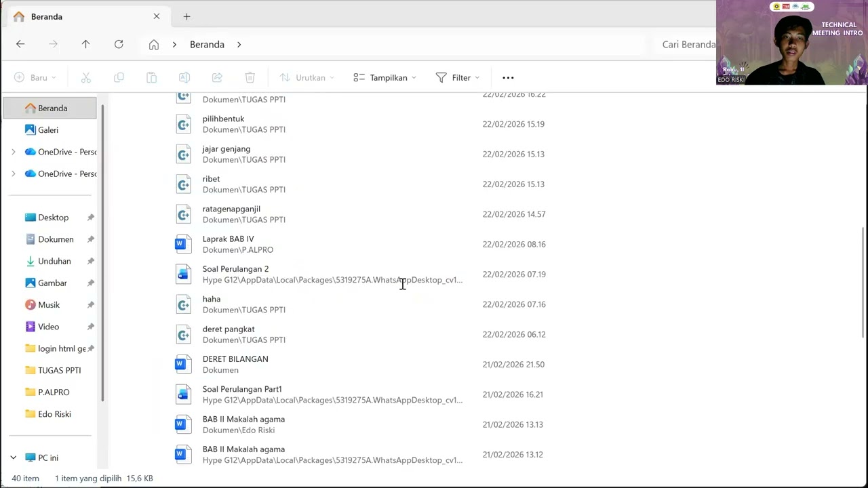Open Galeri in the sidebar
Image resolution: width=868 pixels, height=488 pixels.
coord(49,129)
